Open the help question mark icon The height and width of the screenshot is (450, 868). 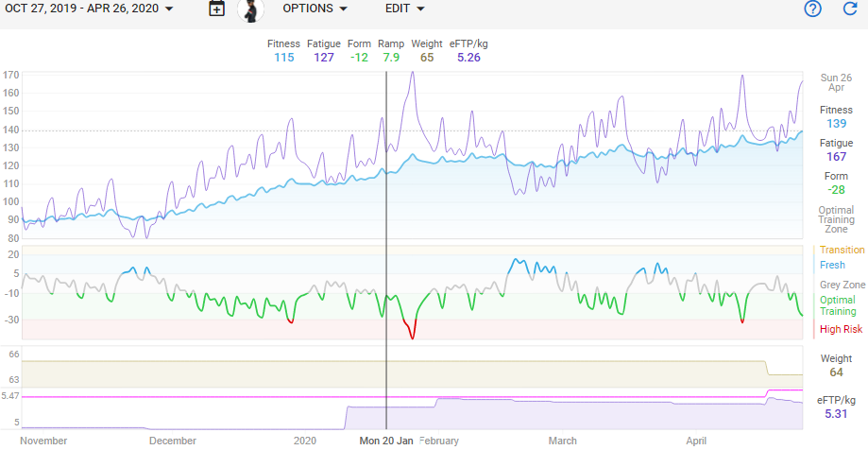click(812, 9)
